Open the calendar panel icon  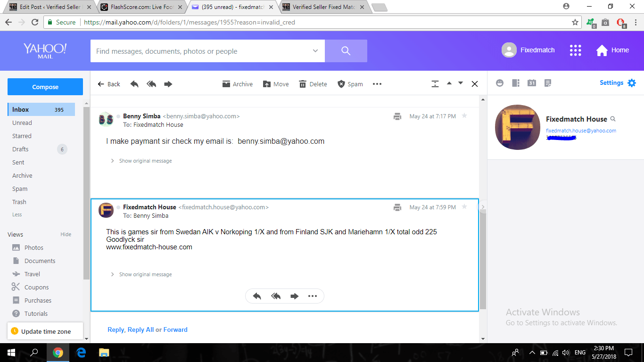[x=532, y=83]
